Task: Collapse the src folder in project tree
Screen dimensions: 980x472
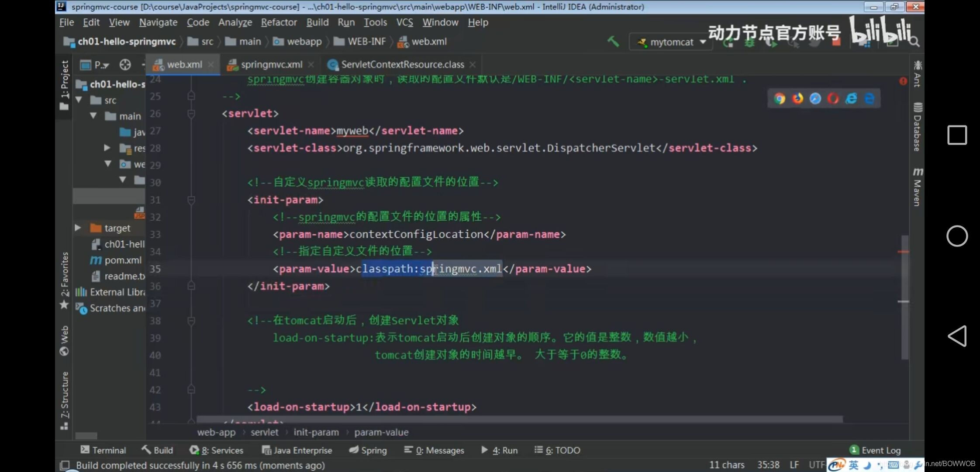Action: tap(79, 100)
